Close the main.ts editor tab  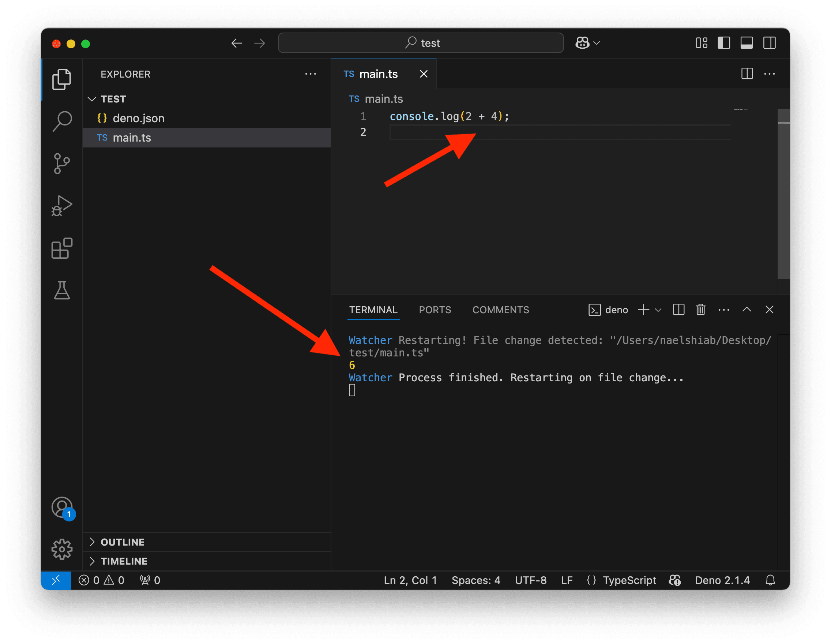pos(424,74)
